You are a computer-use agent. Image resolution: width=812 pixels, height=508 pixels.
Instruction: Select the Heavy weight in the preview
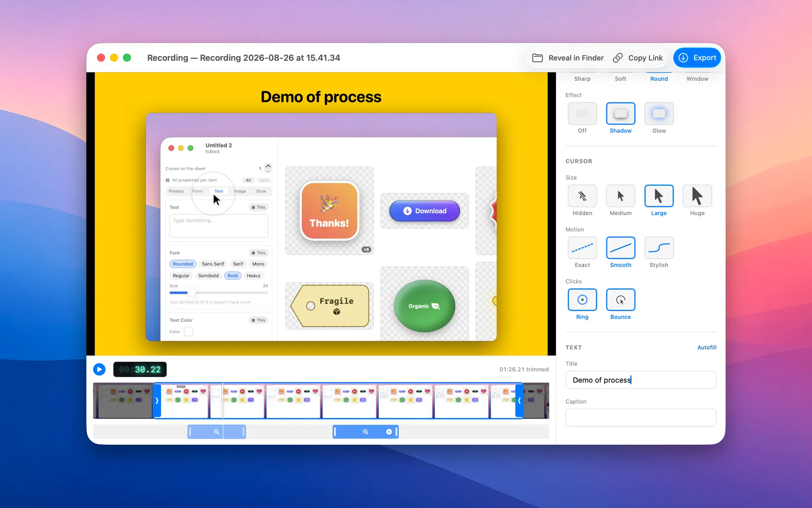pos(254,275)
